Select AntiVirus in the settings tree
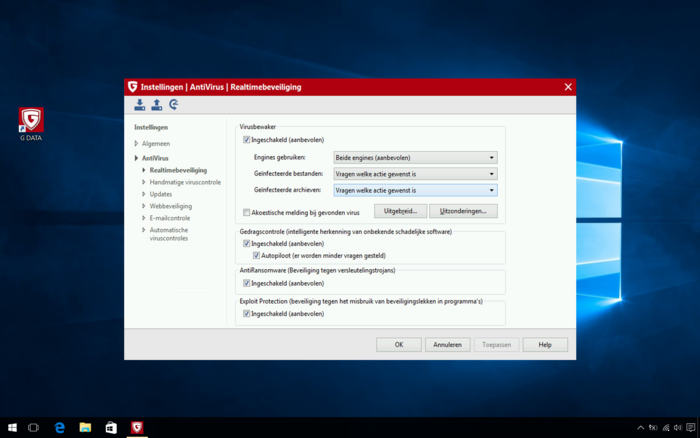 tap(155, 158)
